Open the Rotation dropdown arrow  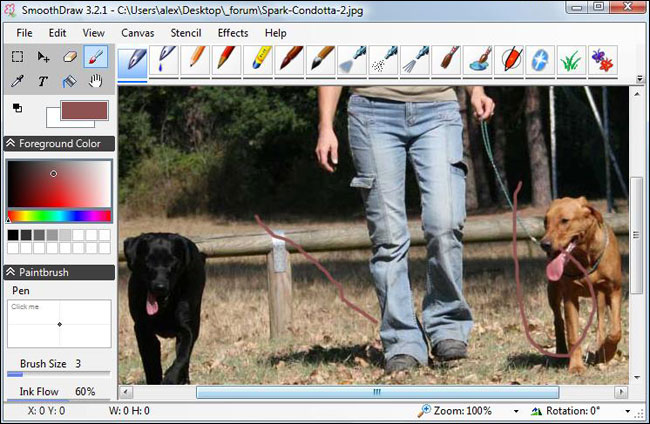628,411
